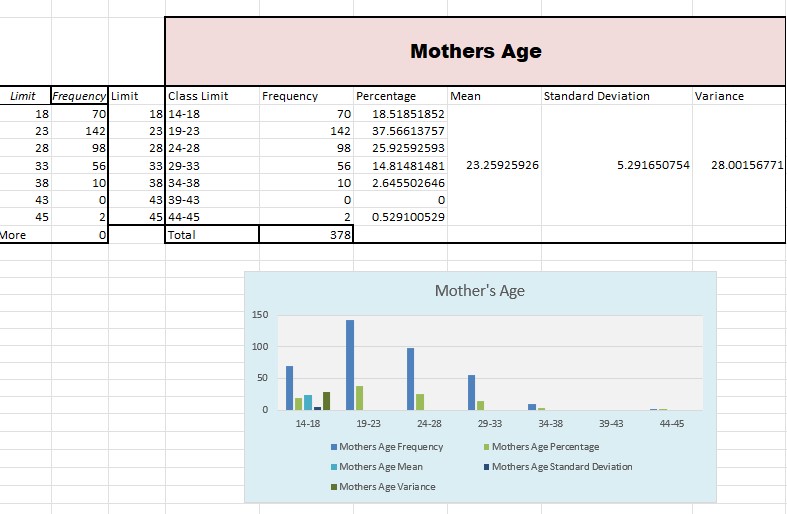Screen dimensions: 787x514
Task: Select the class limit cell 29-33
Action: pos(212,166)
